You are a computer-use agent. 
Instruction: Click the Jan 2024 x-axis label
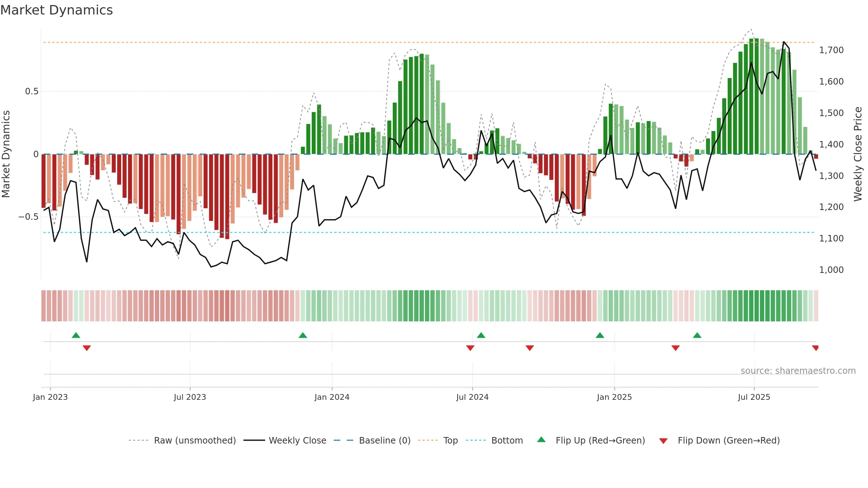[332, 397]
